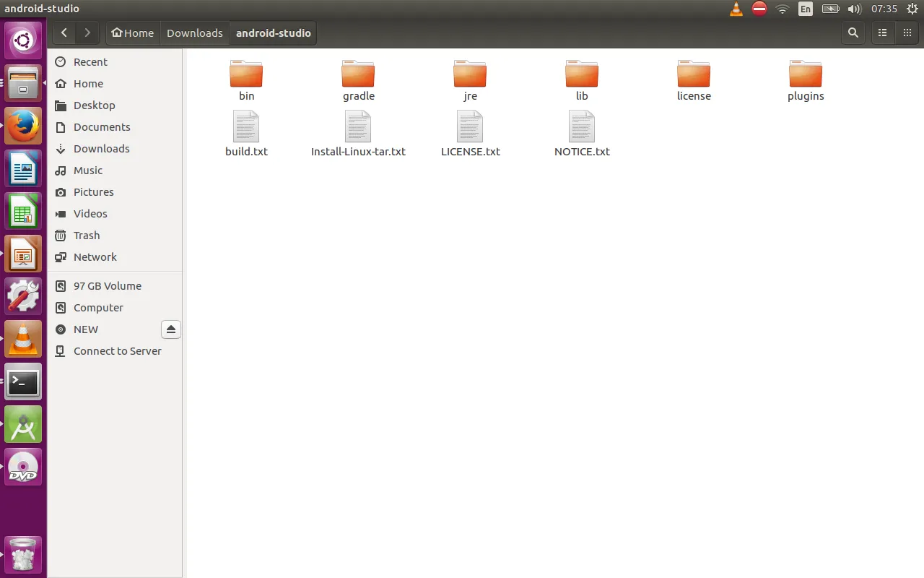The height and width of the screenshot is (578, 924).
Task: Launch VLC media player from launcher
Action: click(x=23, y=340)
